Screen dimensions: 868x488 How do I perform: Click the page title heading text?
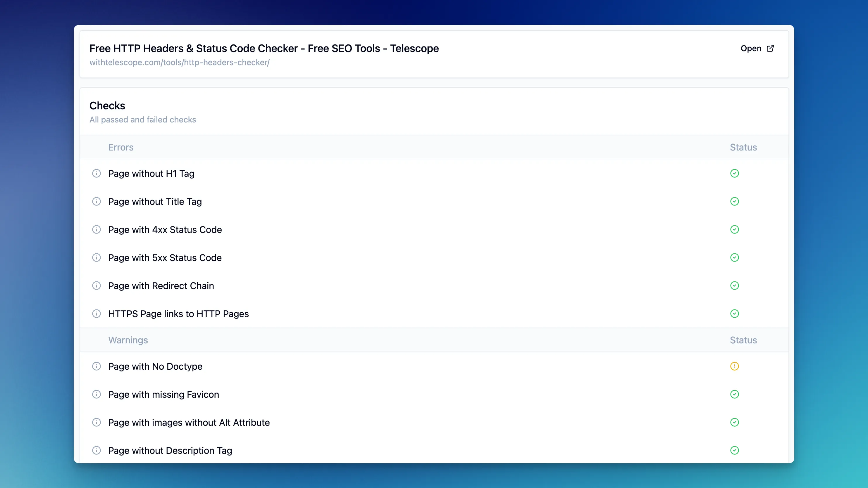pos(264,49)
